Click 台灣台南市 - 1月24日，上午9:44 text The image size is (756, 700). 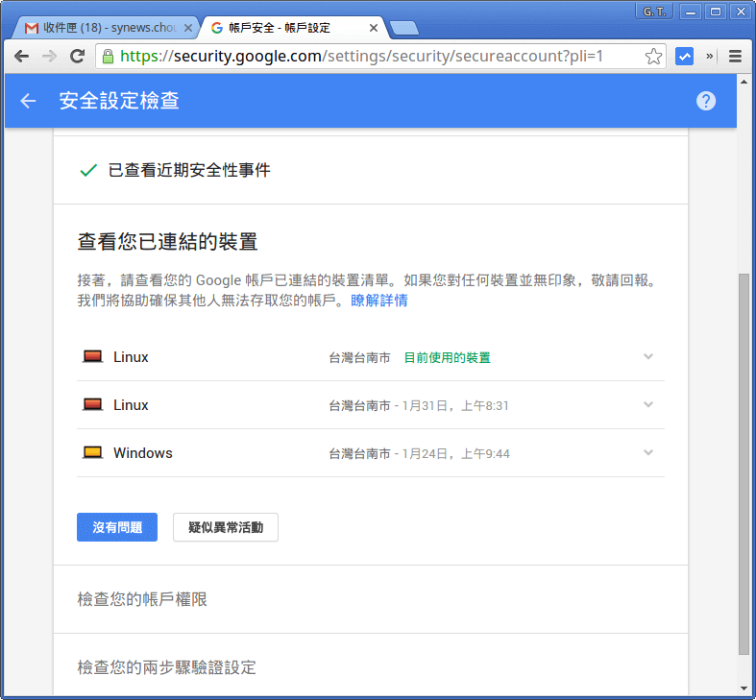(419, 453)
